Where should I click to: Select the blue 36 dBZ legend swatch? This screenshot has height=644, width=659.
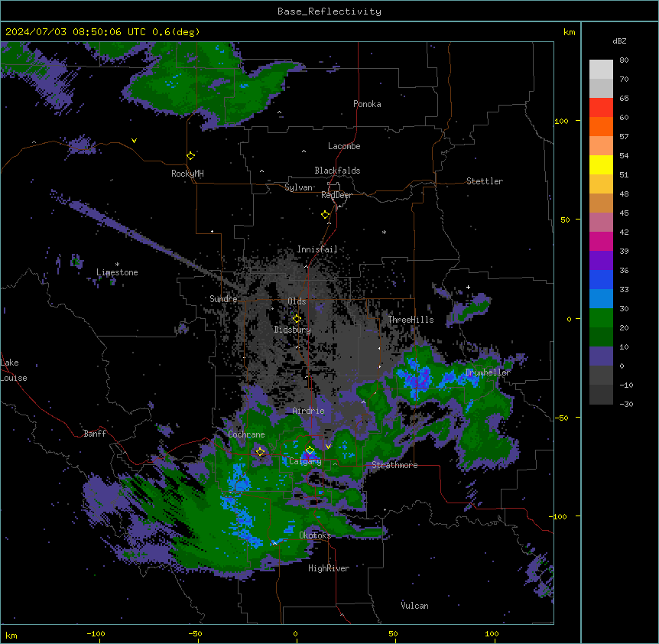pos(601,279)
